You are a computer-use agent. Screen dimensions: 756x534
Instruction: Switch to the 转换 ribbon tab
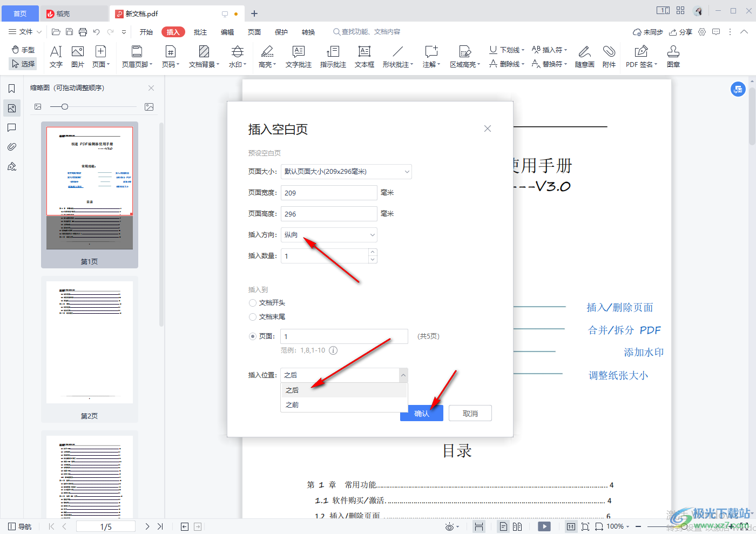pos(308,32)
